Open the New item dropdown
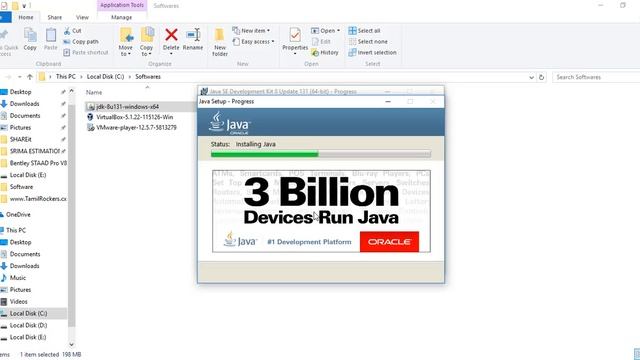Image resolution: width=640 pixels, height=360 pixels. 251,31
